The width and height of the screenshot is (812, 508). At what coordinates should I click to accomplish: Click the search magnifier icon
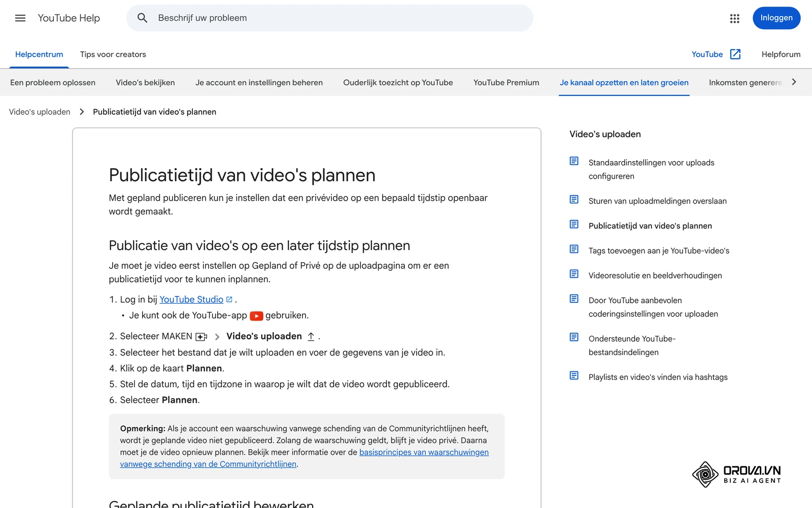(x=143, y=18)
